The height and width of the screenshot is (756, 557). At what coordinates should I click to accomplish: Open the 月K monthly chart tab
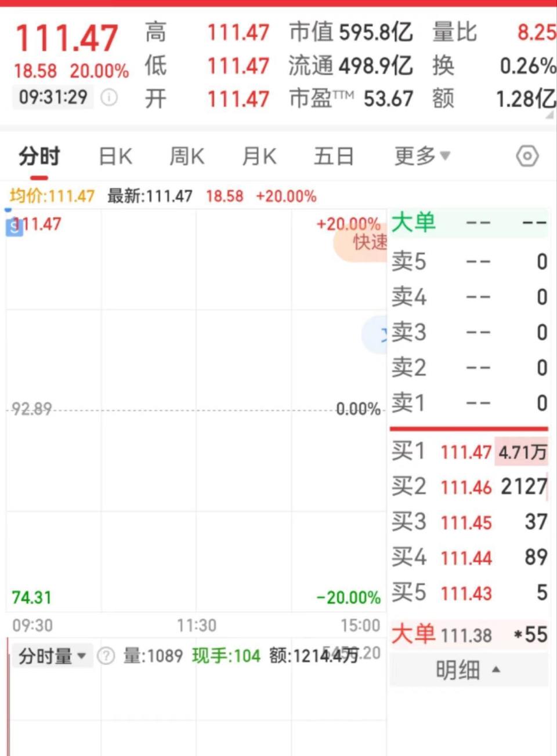258,156
